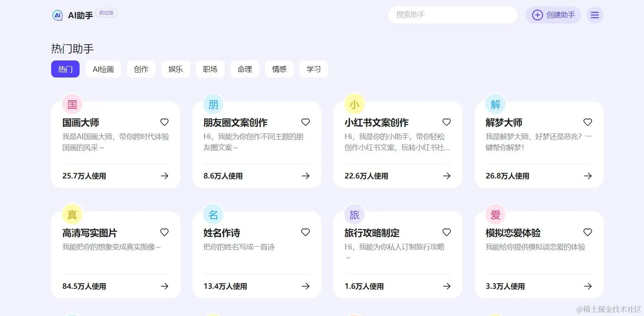Image resolution: width=644 pixels, height=316 pixels.
Task: Click the yellow 真 avatar icon
Action: click(72, 215)
